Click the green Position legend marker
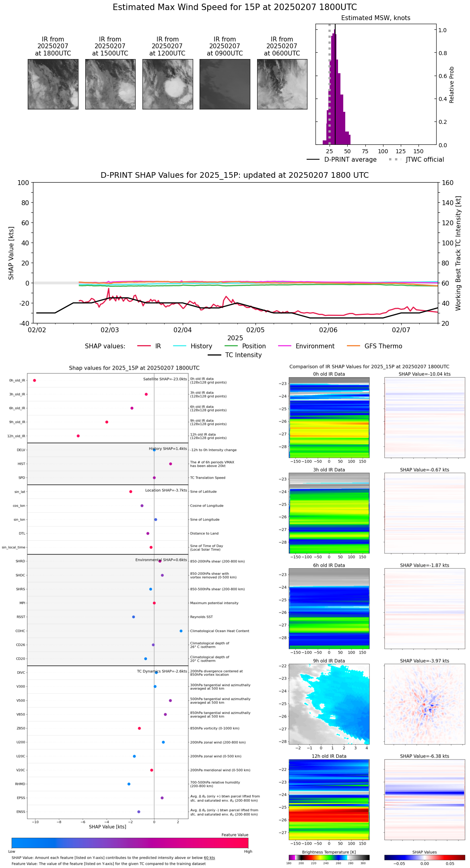This screenshot has height=868, width=470. 231,346
